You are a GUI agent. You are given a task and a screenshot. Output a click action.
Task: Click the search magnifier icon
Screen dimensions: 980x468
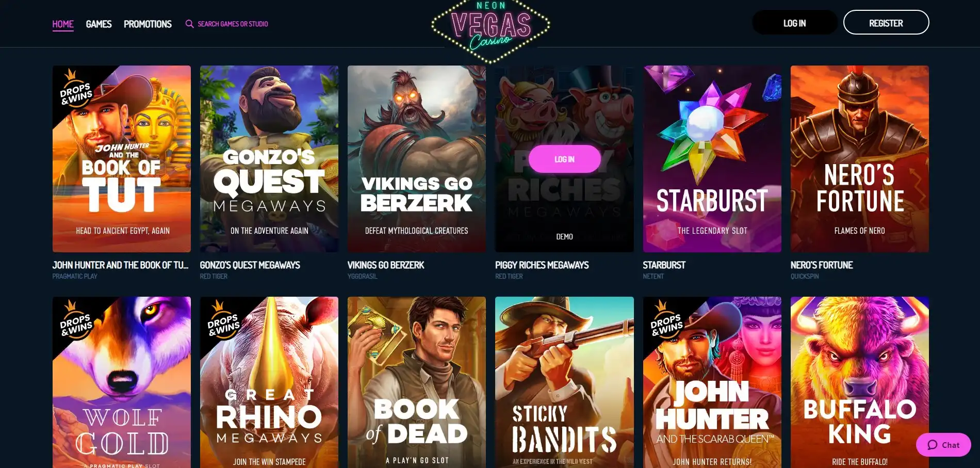tap(189, 24)
